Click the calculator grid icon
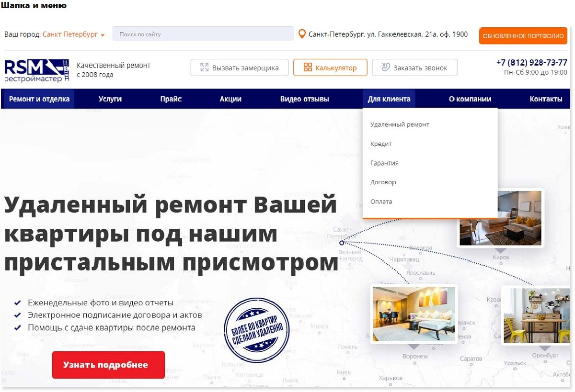 tap(308, 67)
